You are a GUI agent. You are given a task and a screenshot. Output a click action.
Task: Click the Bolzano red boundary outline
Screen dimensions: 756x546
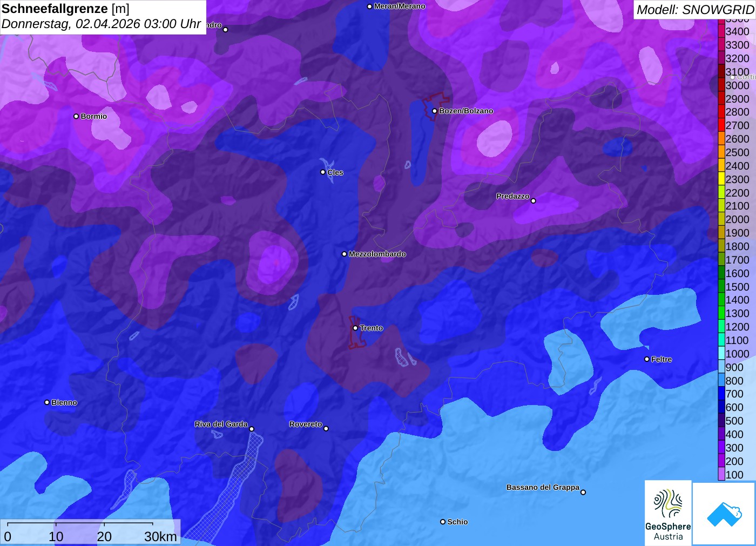(x=435, y=106)
